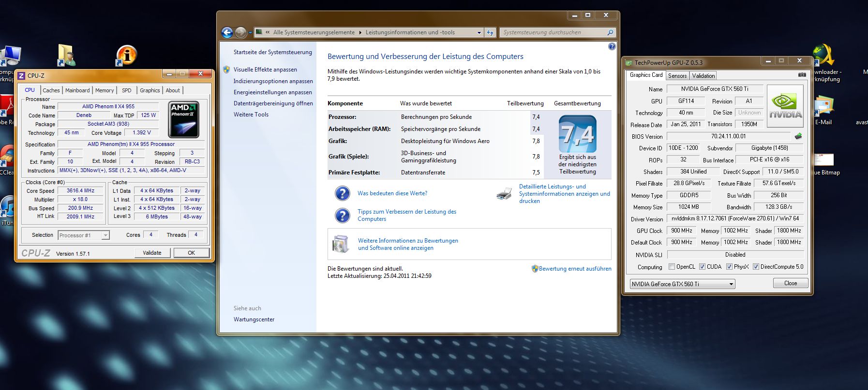Image resolution: width=868 pixels, height=390 pixels.
Task: Click the AMD Phenom II logo in CPU-Z
Action: 183,119
